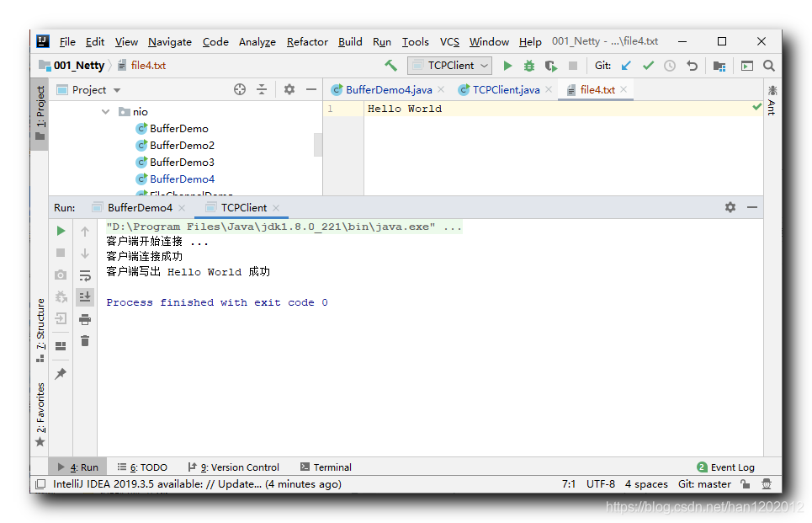Open the 9: Version Control tool window
The image size is (812, 523).
tap(234, 467)
